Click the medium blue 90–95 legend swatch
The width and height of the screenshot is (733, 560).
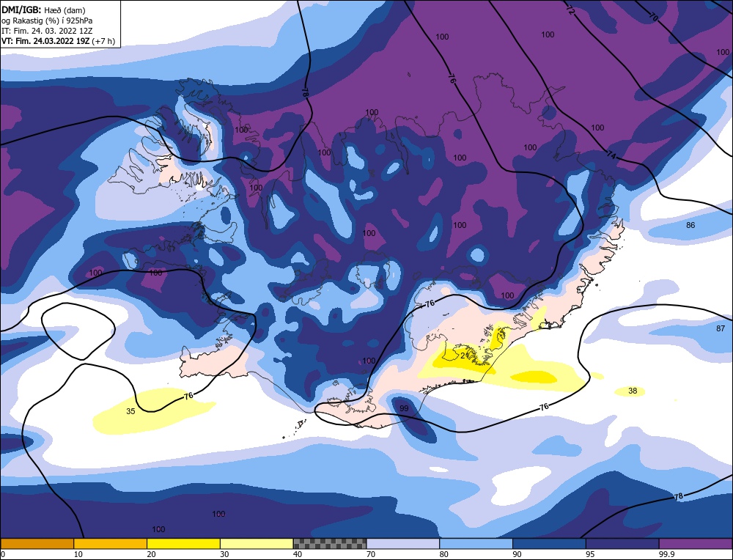pos(549,544)
